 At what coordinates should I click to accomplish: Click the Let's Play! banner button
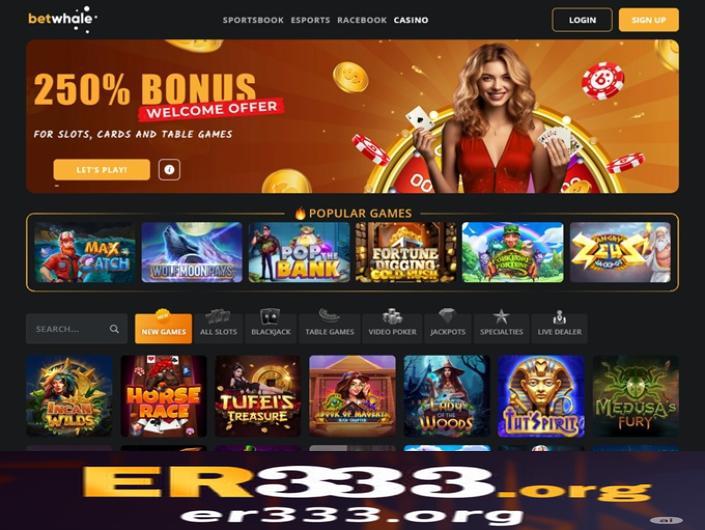pos(102,170)
